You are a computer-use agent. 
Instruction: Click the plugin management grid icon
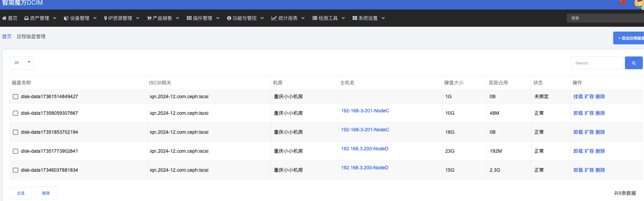[x=189, y=18]
